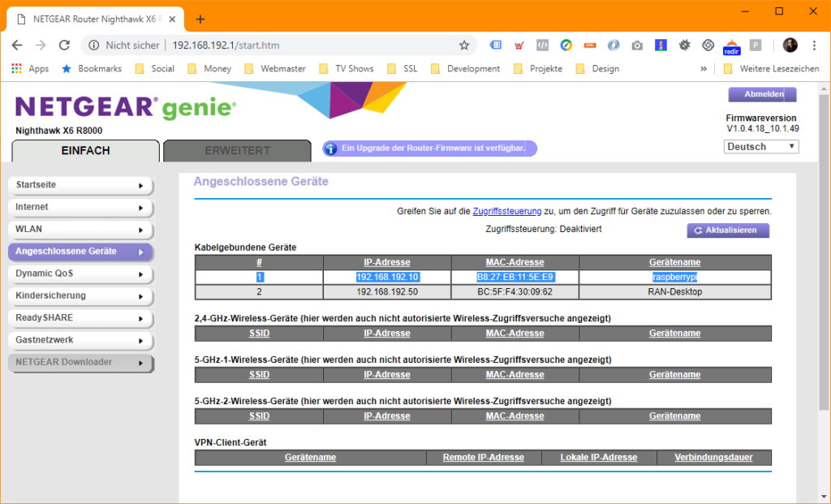Go to the Internet settings menu
The width and height of the screenshot is (831, 504).
tap(80, 208)
